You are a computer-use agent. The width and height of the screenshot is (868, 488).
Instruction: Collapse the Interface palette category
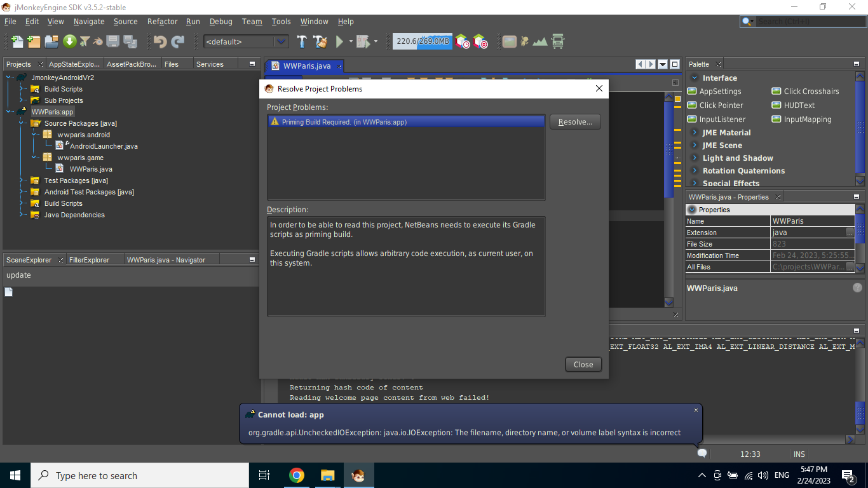click(x=693, y=78)
